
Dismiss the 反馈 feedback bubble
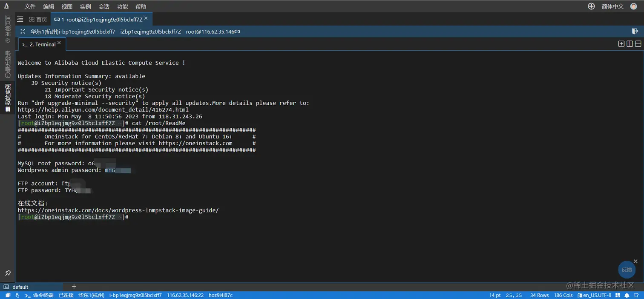[x=635, y=261]
